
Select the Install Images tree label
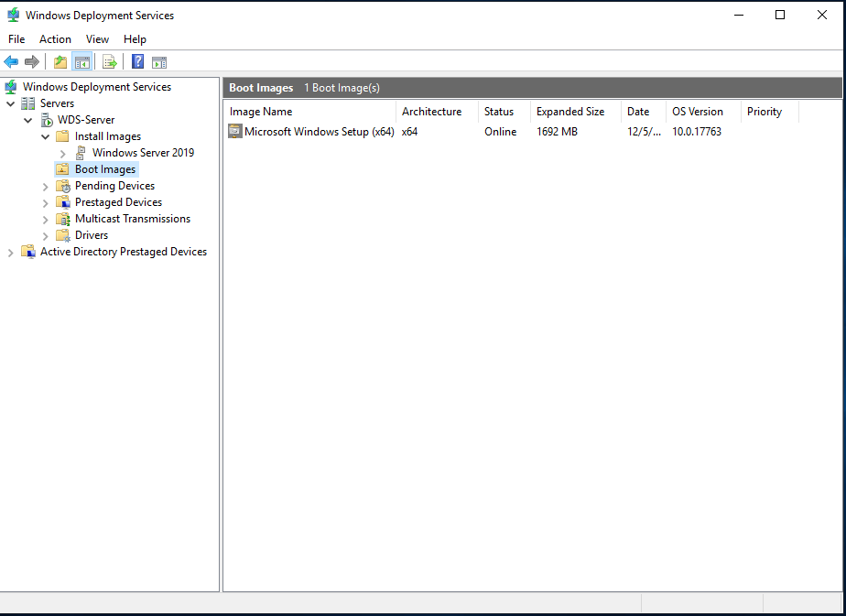(x=108, y=136)
